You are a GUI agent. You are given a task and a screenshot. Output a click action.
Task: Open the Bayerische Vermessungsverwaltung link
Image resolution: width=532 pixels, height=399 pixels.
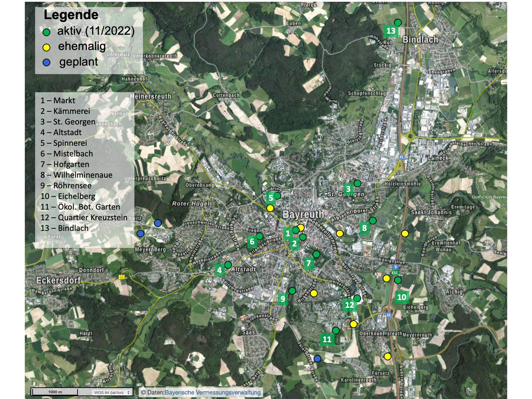pos(213,392)
